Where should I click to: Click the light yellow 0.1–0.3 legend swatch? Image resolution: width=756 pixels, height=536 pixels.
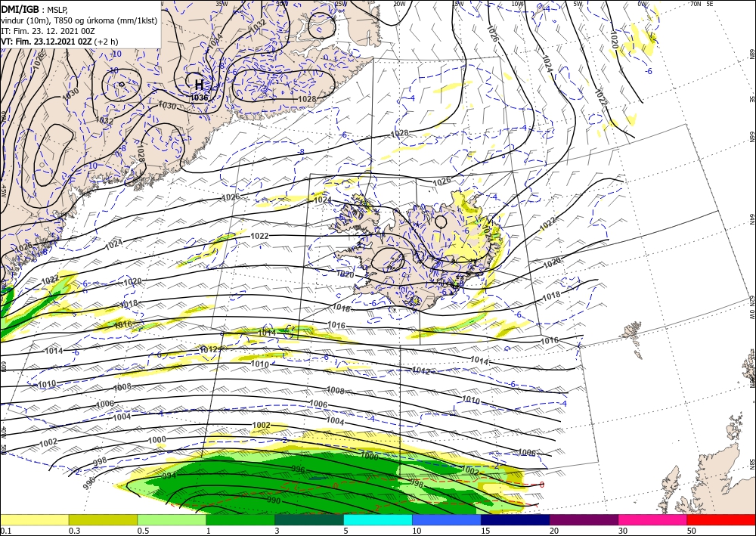coord(34,520)
